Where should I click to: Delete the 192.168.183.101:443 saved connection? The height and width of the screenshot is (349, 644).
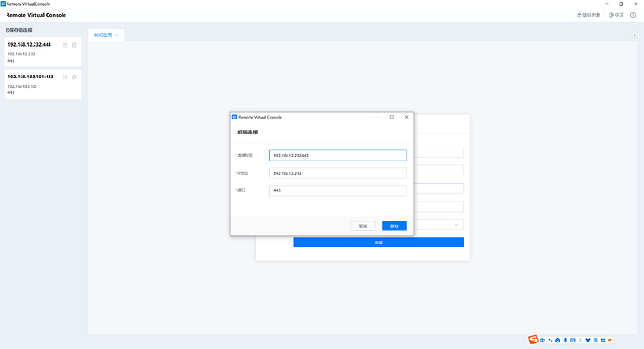pos(74,77)
